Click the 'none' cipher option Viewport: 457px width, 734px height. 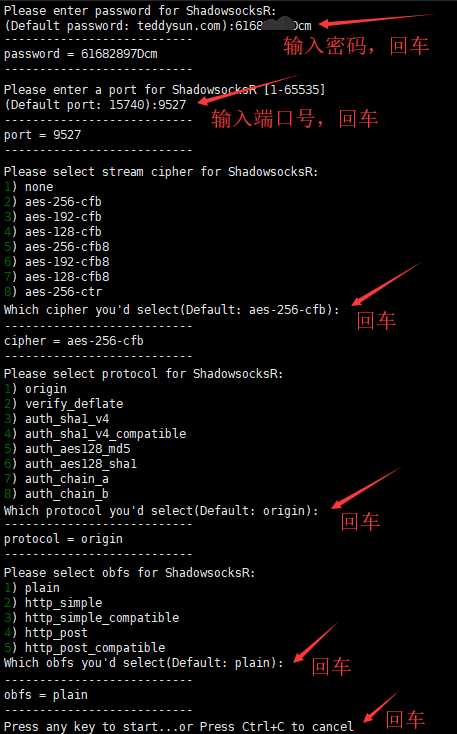29,187
